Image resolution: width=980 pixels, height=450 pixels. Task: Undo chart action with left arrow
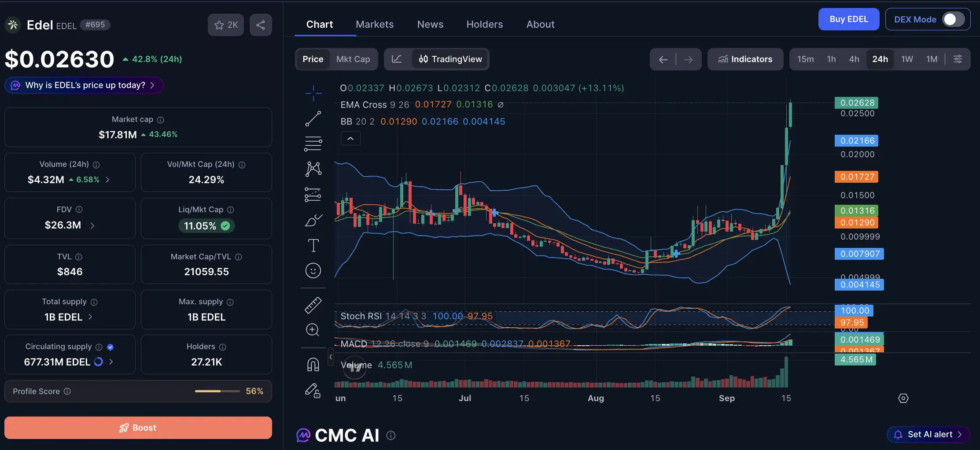pos(663,59)
